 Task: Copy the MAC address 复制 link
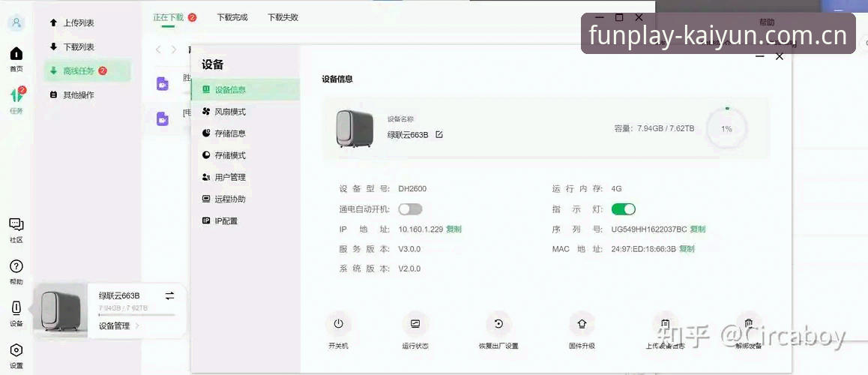pyautogui.click(x=687, y=249)
